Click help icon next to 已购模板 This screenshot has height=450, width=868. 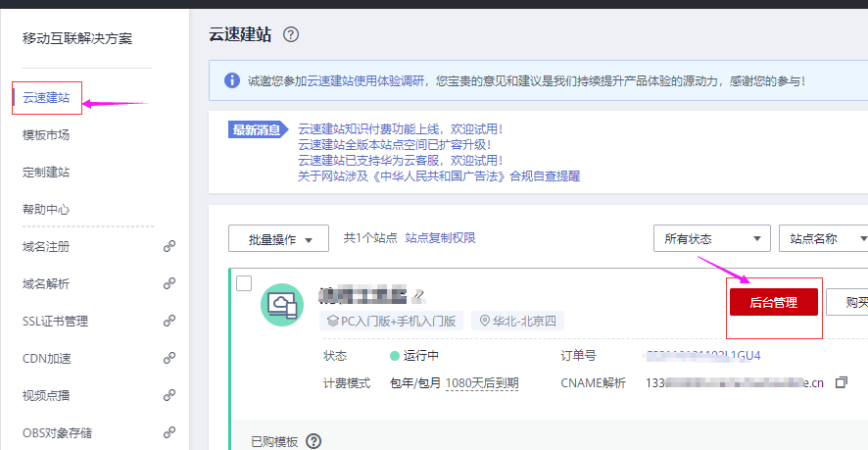[313, 441]
